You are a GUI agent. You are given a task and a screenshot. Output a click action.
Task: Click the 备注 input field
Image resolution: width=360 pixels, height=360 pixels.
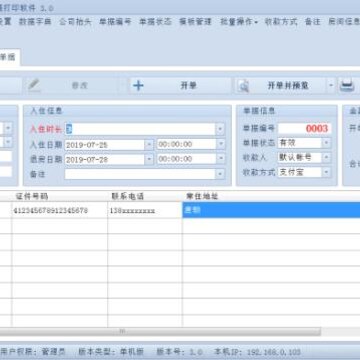(x=140, y=174)
